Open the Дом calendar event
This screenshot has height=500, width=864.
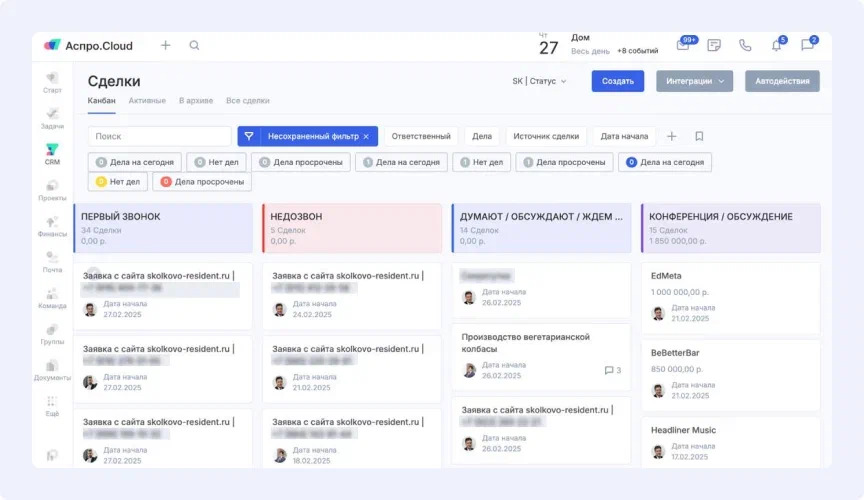[x=580, y=37]
